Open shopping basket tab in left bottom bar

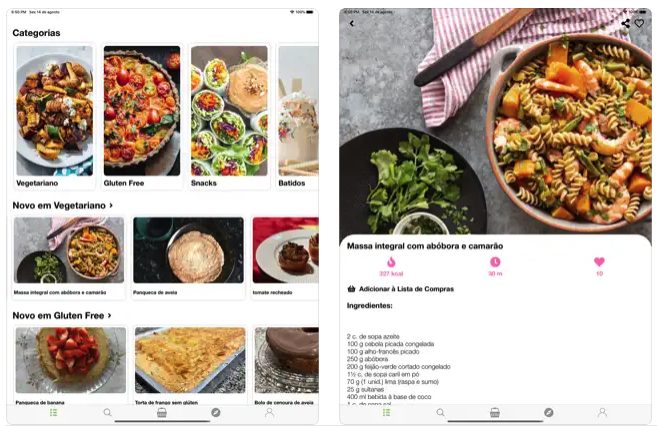point(162,413)
